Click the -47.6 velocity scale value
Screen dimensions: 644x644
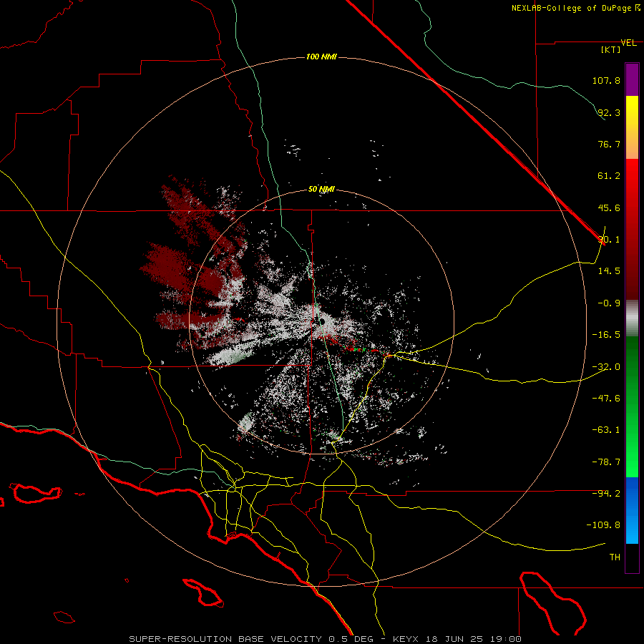606,399
